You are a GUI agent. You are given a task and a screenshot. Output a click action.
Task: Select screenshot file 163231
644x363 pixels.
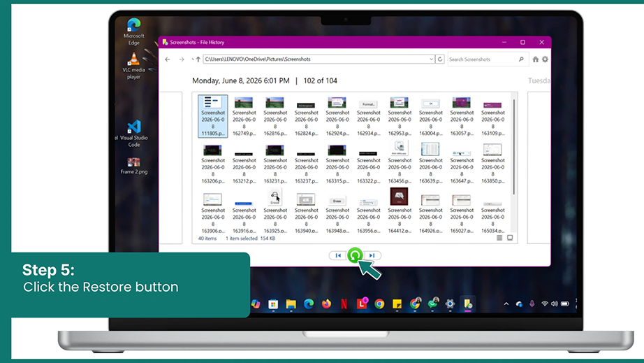tap(275, 164)
